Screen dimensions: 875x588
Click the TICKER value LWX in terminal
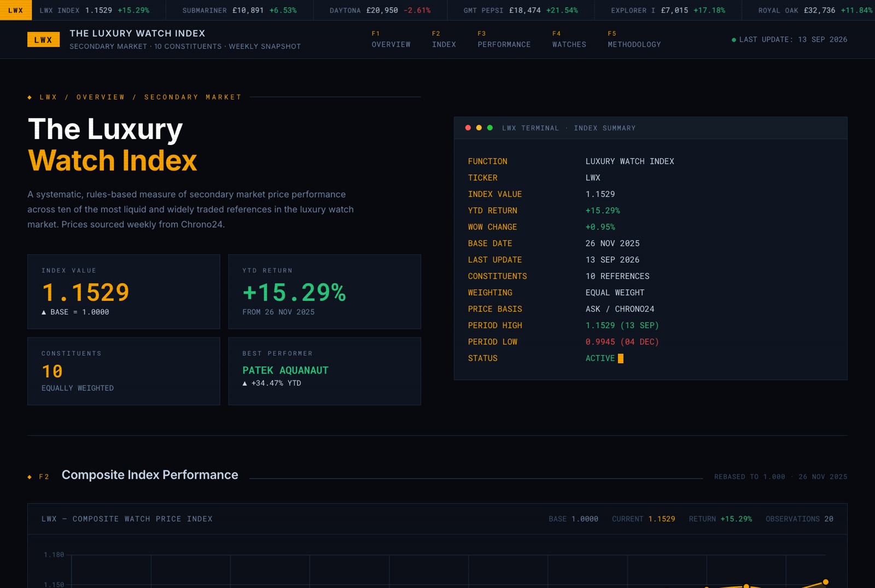[593, 178]
